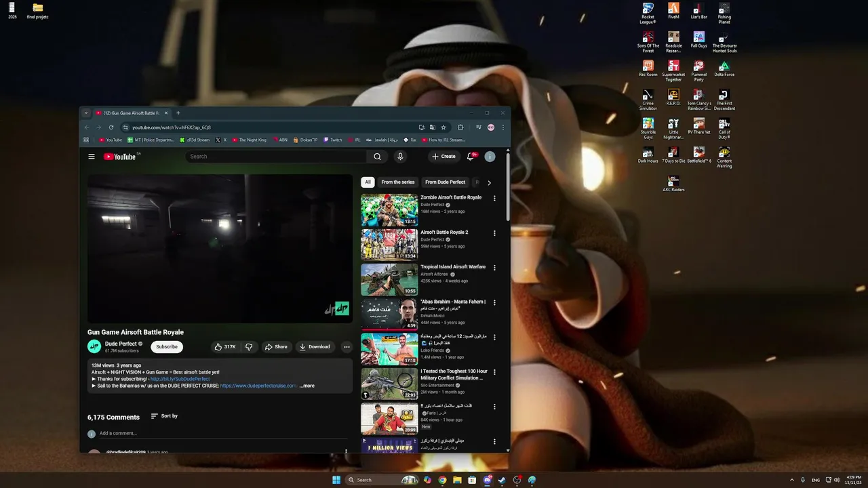This screenshot has width=868, height=488.
Task: Click the Share button
Action: [x=276, y=346]
